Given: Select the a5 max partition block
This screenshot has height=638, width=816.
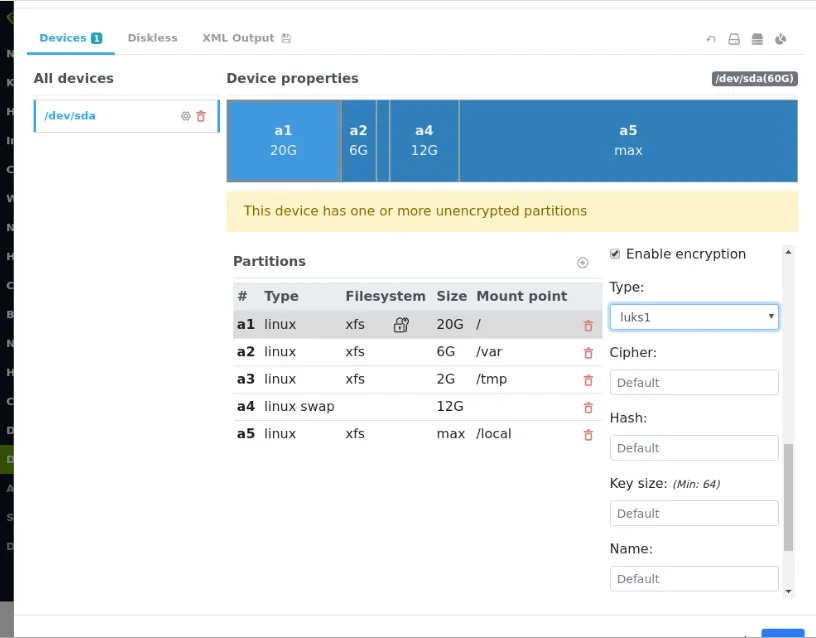Looking at the screenshot, I should point(628,141).
